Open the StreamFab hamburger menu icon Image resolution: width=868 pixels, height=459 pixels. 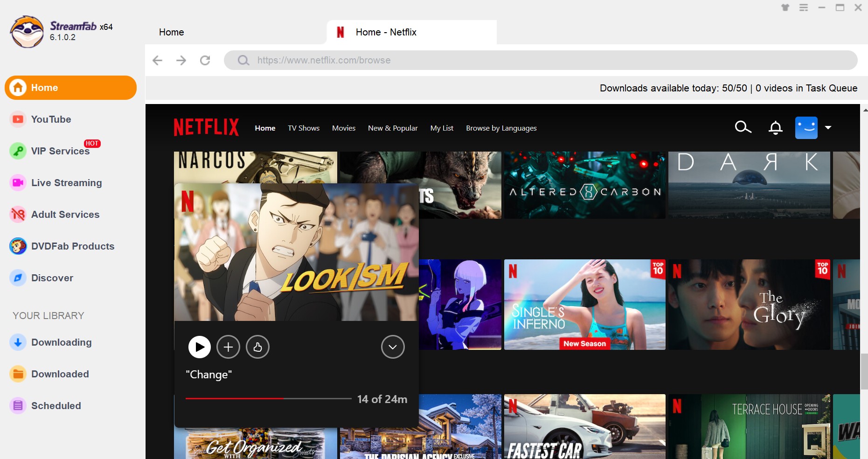pyautogui.click(x=803, y=7)
